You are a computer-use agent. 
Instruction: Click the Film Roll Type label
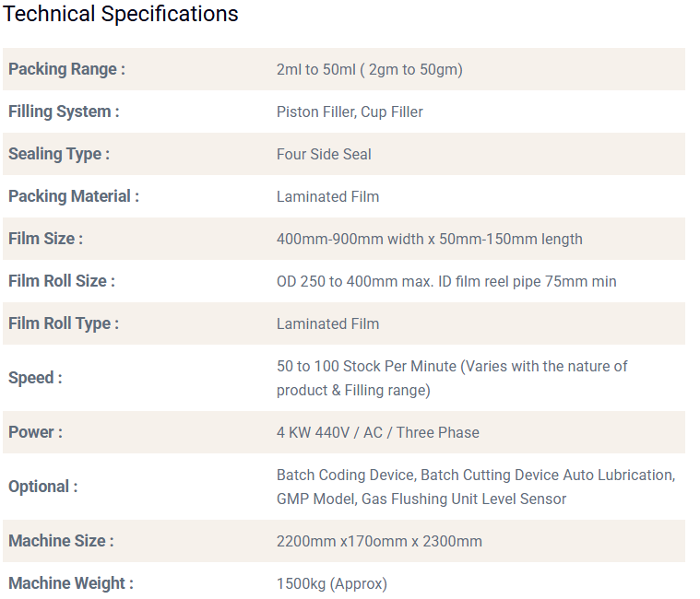pyautogui.click(x=64, y=323)
